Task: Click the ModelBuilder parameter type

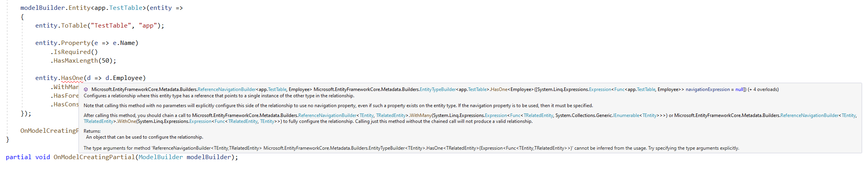Action: (161, 157)
